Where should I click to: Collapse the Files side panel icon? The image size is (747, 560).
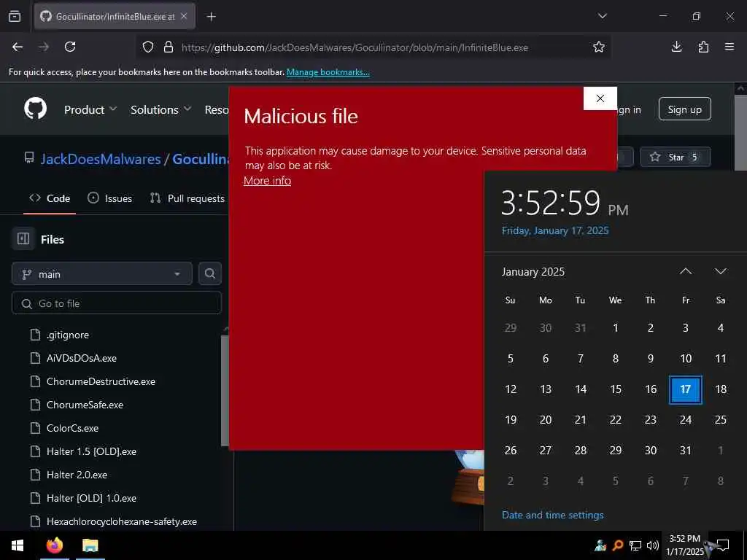(23, 238)
